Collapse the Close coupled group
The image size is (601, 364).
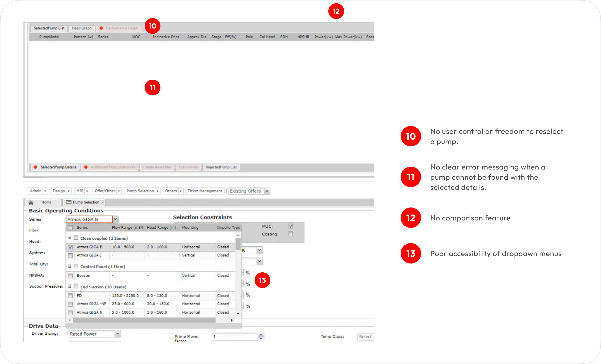[x=70, y=238]
